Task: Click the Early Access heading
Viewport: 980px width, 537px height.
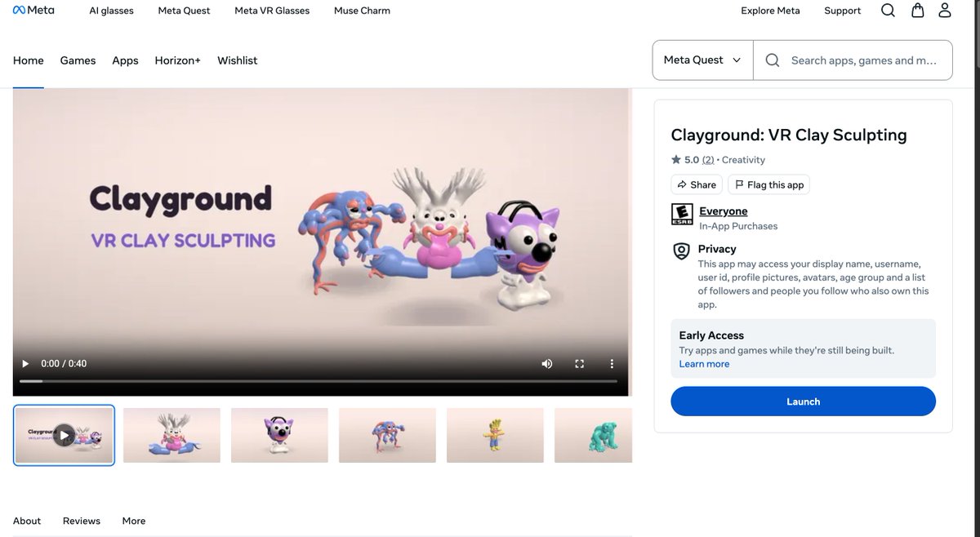Action: coord(711,335)
